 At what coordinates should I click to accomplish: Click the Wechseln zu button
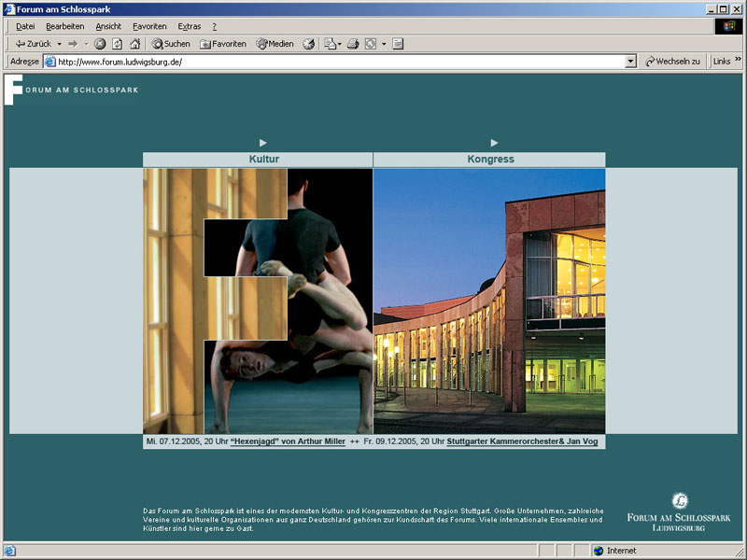[x=671, y=62]
